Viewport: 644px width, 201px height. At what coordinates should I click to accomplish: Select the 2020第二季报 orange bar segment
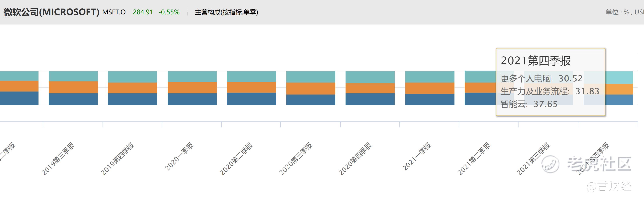point(252,88)
